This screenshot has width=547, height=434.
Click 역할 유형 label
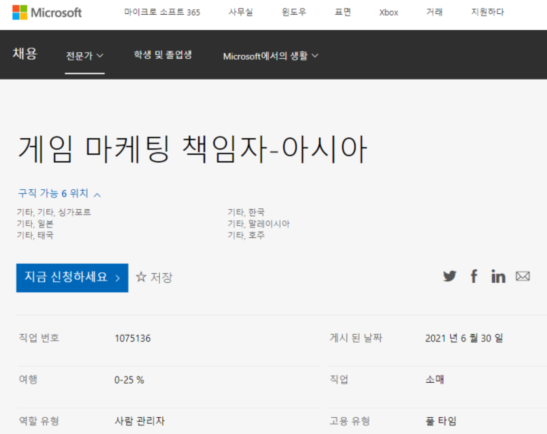39,421
